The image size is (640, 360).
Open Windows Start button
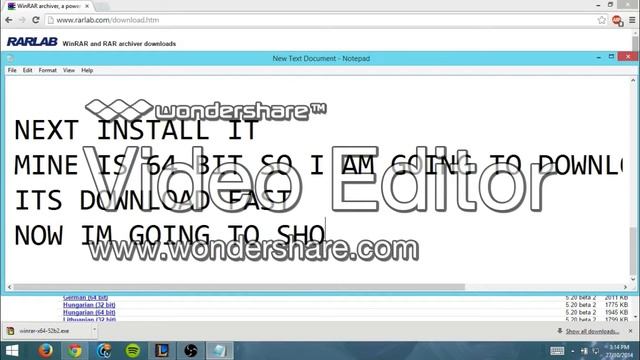pos(12,351)
